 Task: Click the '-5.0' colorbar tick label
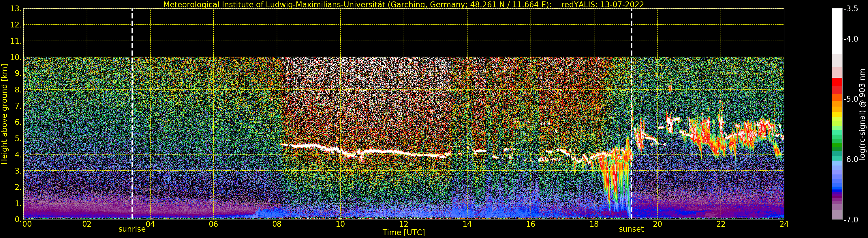click(851, 99)
